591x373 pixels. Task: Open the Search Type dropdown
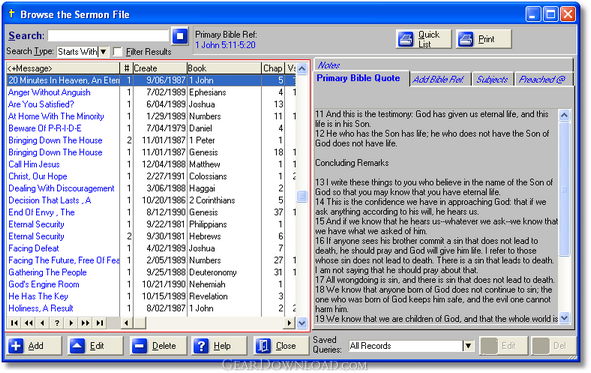click(x=103, y=51)
